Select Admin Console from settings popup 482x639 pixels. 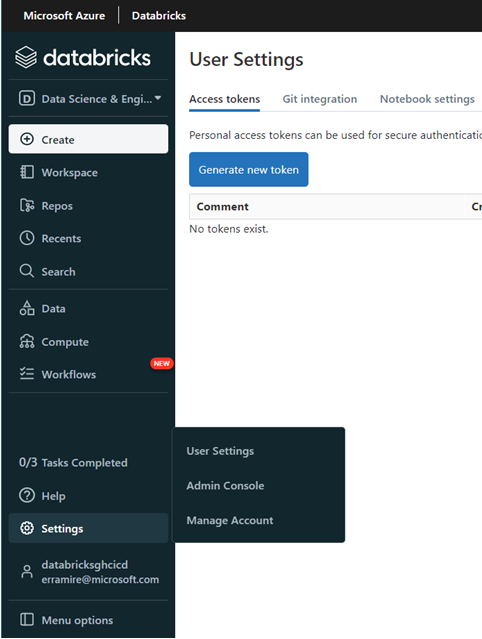tap(225, 486)
